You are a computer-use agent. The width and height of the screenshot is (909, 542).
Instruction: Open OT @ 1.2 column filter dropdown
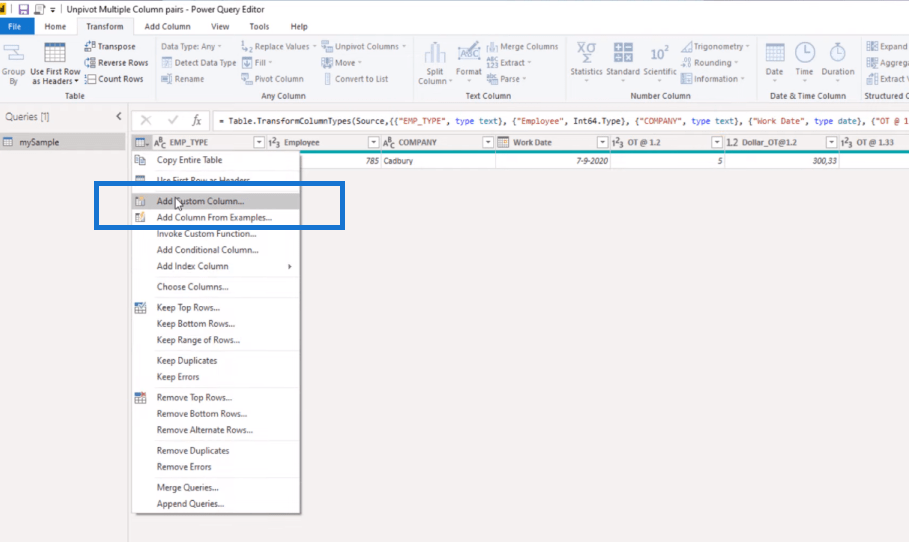(x=717, y=143)
